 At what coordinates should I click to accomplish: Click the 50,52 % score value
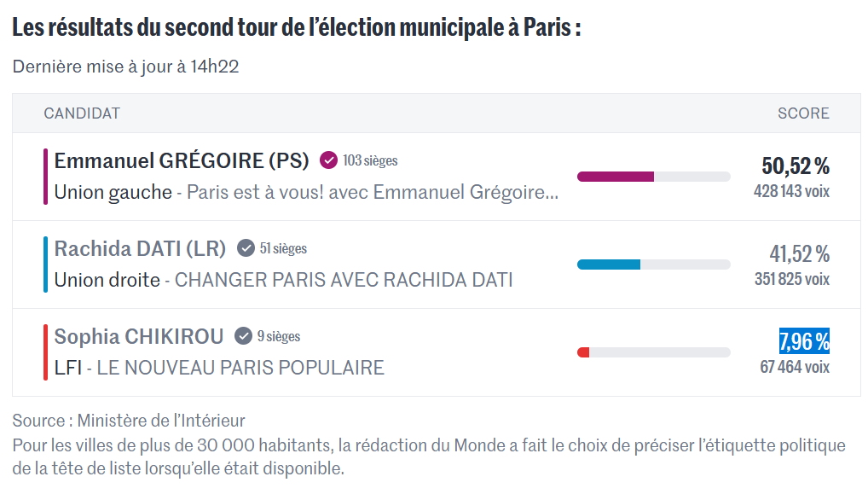796,166
